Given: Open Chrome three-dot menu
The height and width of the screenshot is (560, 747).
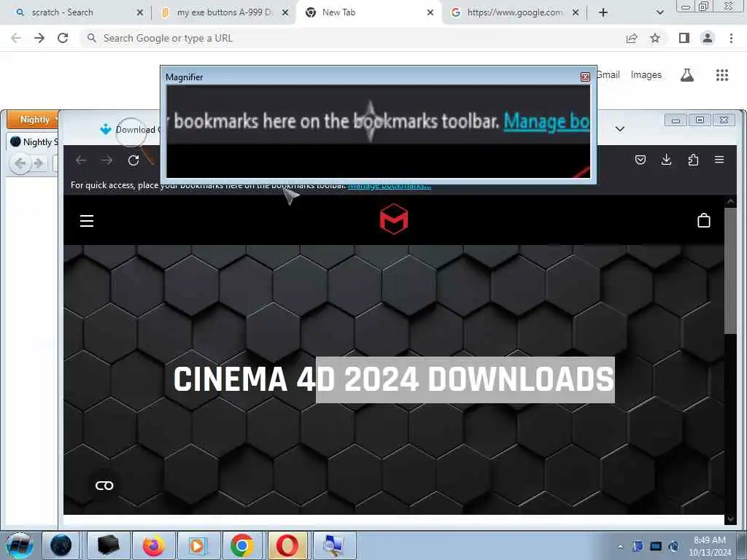Looking at the screenshot, I should point(731,38).
